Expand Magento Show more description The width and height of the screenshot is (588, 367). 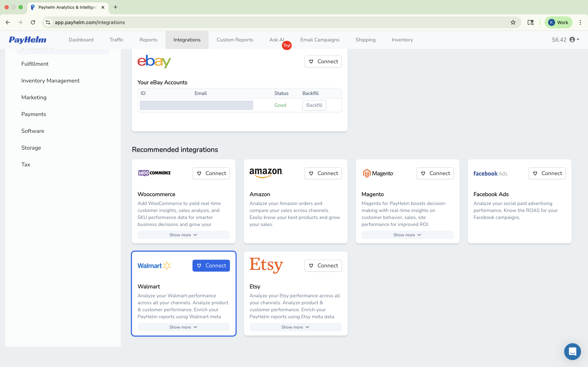[x=407, y=235]
